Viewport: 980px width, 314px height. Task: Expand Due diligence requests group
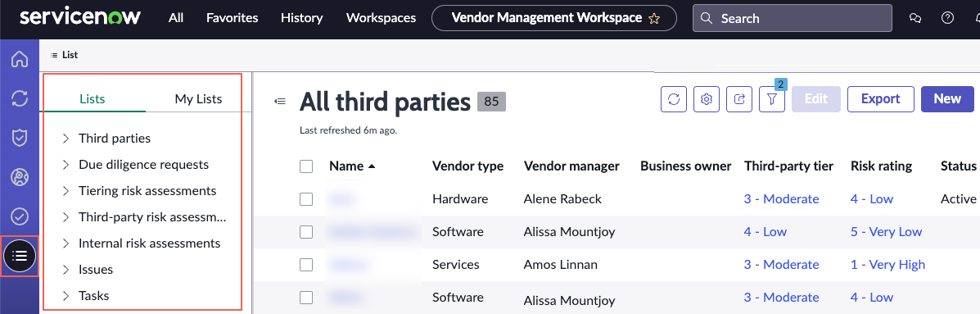point(65,165)
